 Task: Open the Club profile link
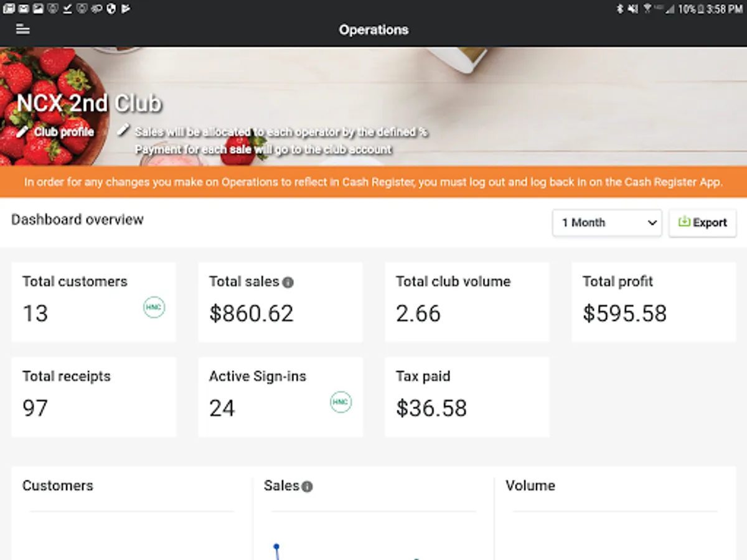coord(63,132)
